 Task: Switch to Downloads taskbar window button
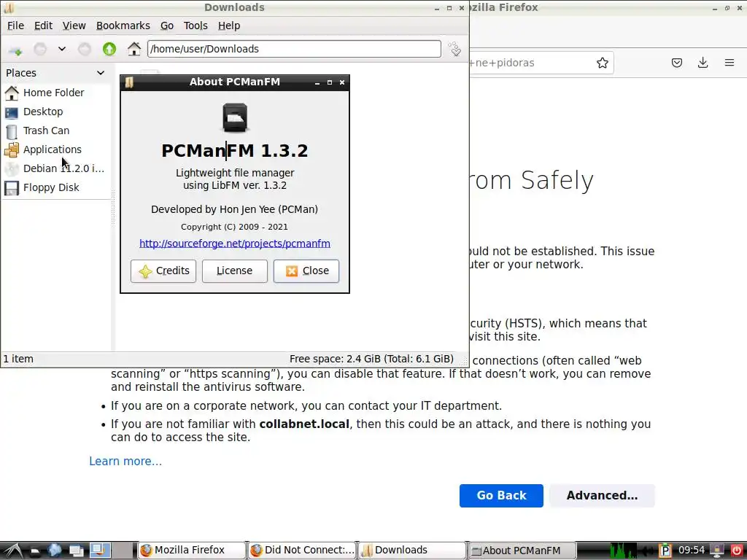pyautogui.click(x=411, y=551)
